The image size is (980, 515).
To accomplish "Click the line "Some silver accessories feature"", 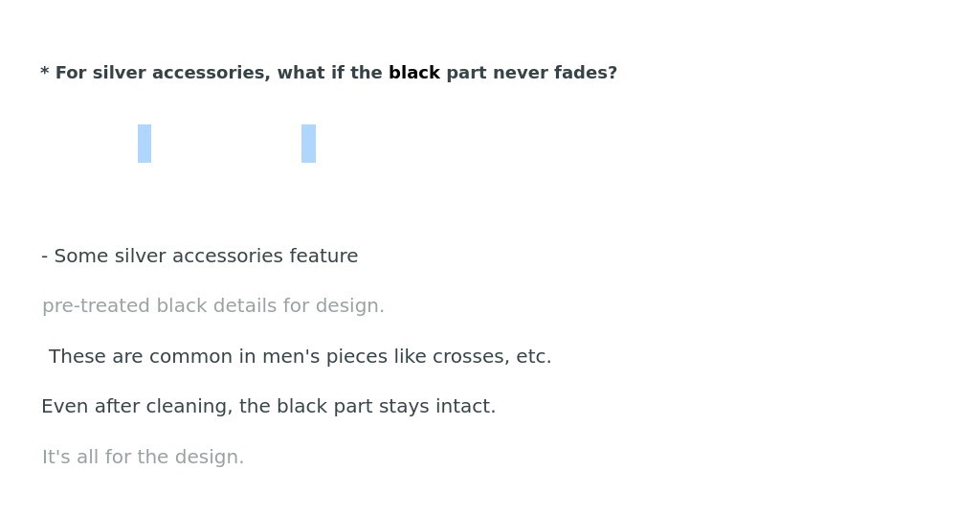I will pyautogui.click(x=206, y=257).
